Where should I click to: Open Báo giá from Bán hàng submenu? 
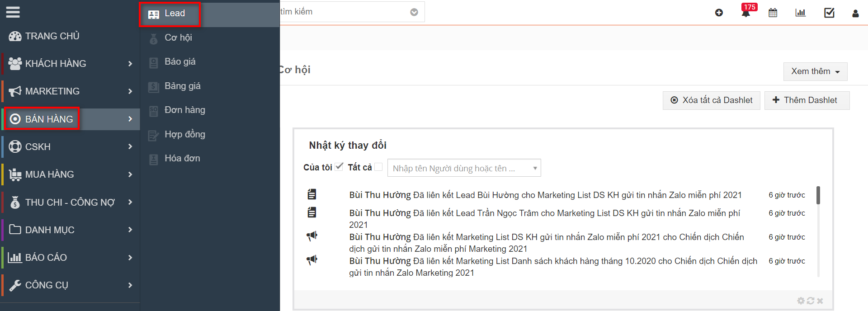point(180,61)
